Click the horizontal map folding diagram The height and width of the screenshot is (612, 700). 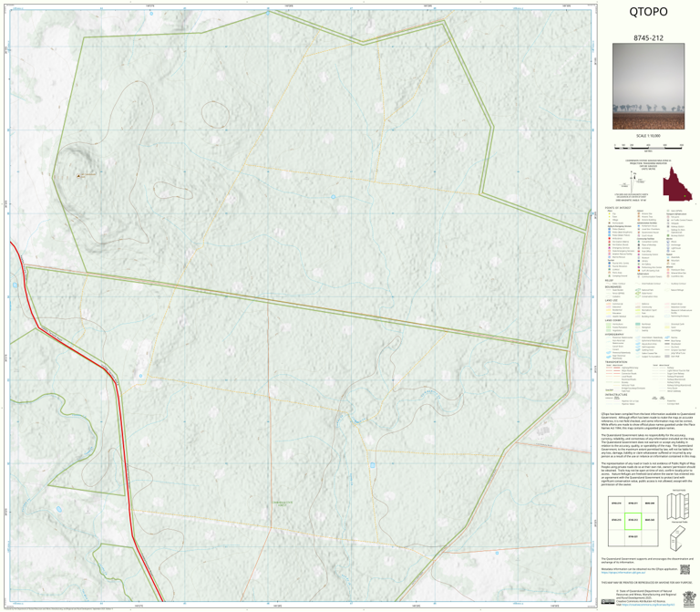pyautogui.click(x=678, y=506)
